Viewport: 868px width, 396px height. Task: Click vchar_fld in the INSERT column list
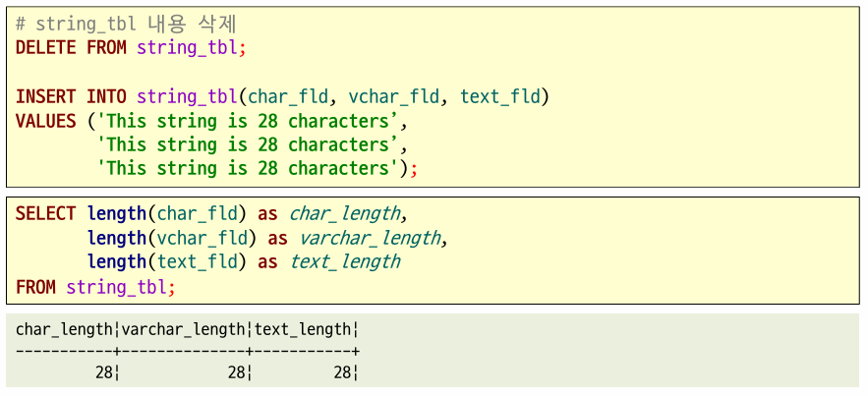click(x=394, y=97)
